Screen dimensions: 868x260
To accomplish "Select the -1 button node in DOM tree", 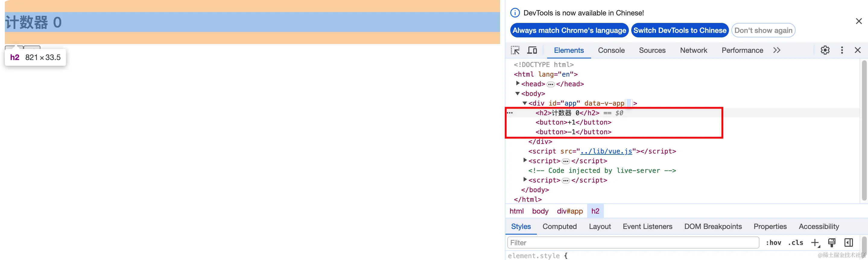I will point(573,132).
